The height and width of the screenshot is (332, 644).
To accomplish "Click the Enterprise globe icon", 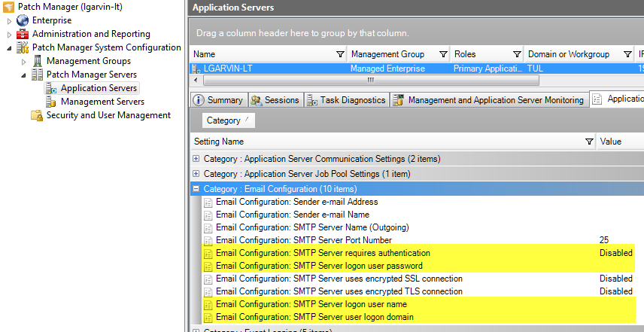I will pos(23,20).
